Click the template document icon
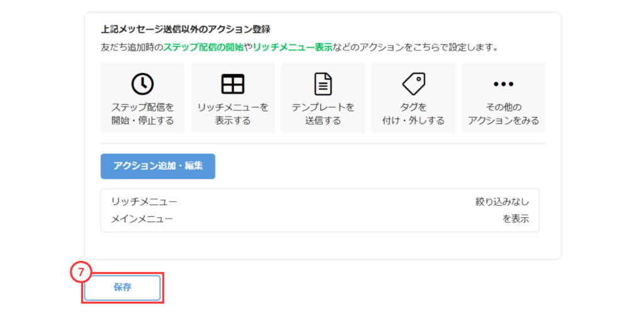The image size is (644, 314). (323, 84)
